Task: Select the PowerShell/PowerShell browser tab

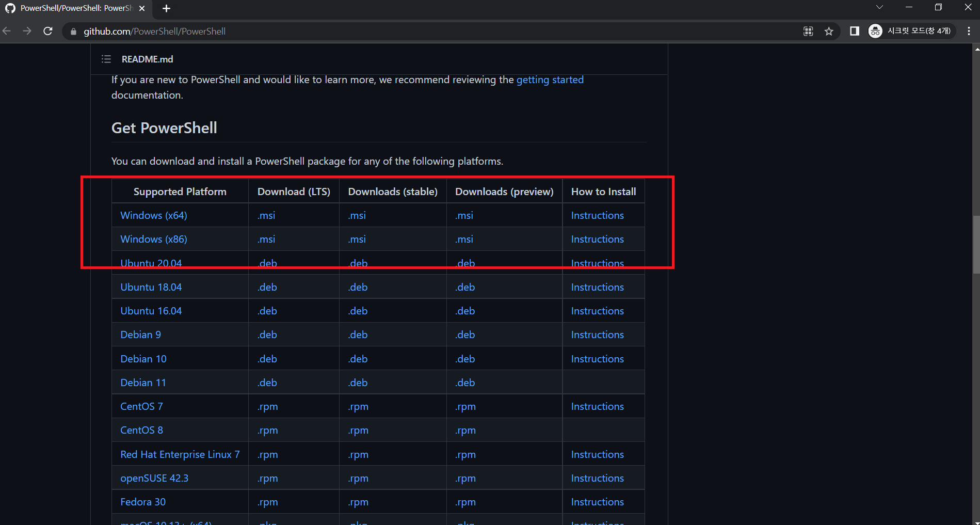Action: tap(76, 8)
